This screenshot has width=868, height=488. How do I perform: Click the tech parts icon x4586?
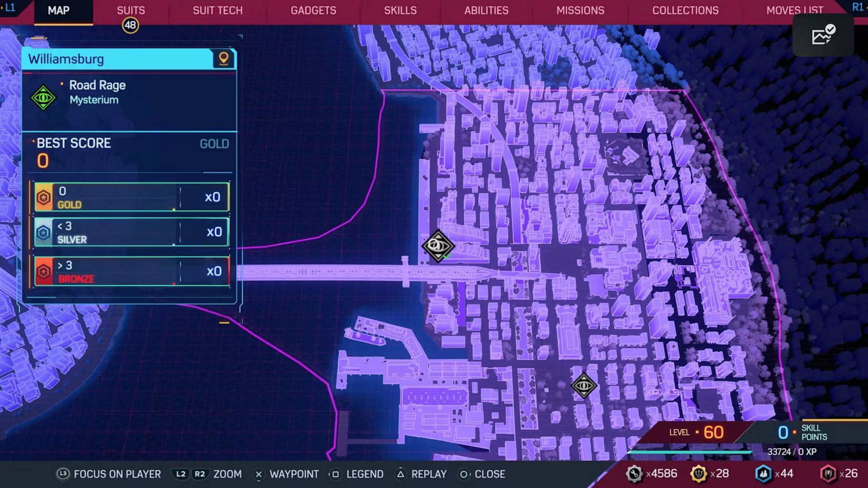tap(634, 474)
